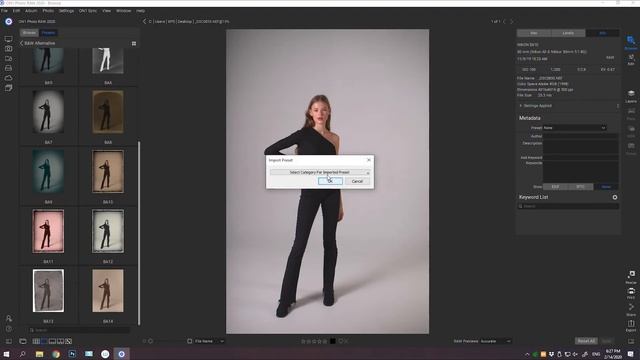Screen dimensions: 640x360
Task: Go back from B&W Alternative preset category
Action: click(22, 43)
